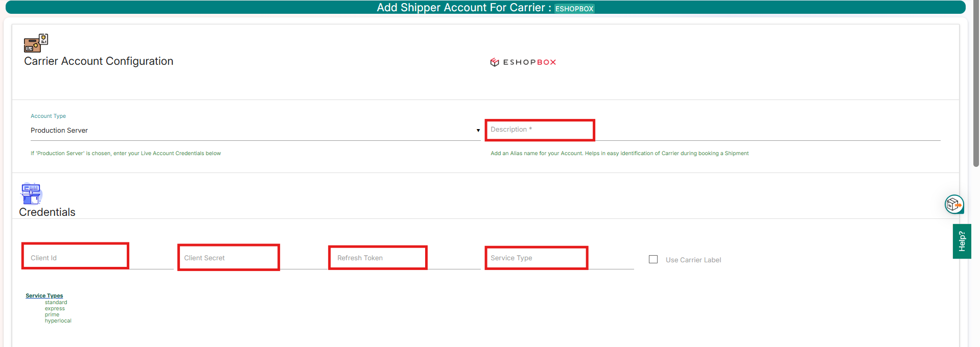This screenshot has width=980, height=347.
Task: Open the Help? side tab
Action: (x=962, y=241)
